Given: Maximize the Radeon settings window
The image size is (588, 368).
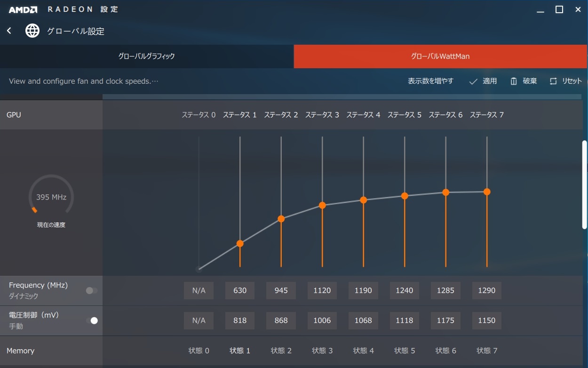Looking at the screenshot, I should (x=559, y=9).
